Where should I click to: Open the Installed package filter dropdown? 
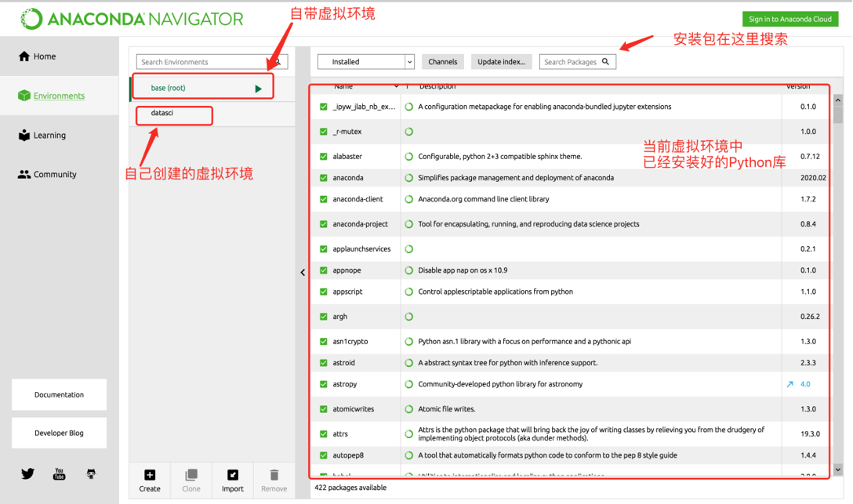366,62
